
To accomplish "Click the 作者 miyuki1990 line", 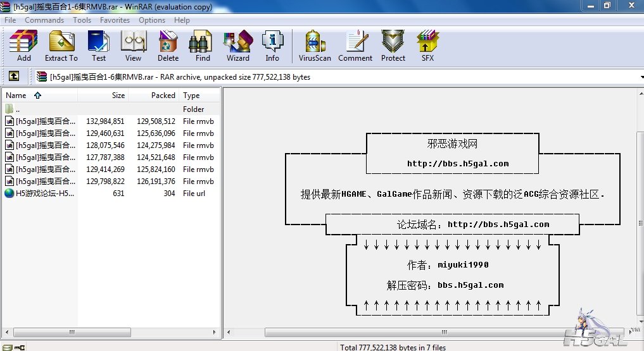I will 448,265.
